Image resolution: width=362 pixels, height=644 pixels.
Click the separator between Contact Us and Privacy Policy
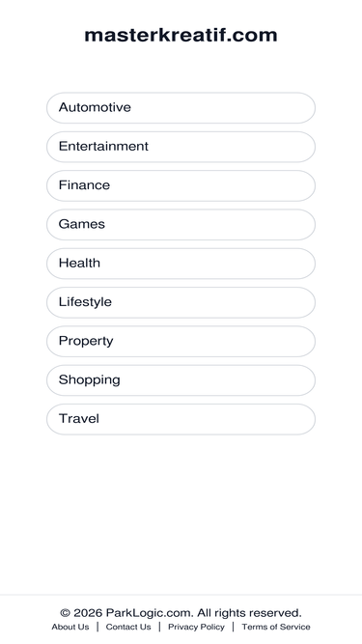pyautogui.click(x=159, y=627)
